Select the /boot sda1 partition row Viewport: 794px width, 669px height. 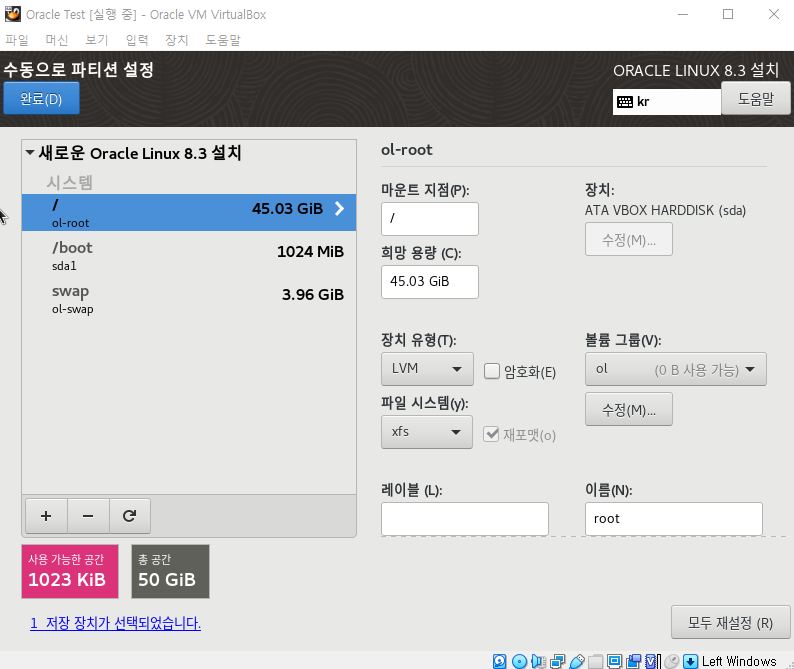click(189, 256)
